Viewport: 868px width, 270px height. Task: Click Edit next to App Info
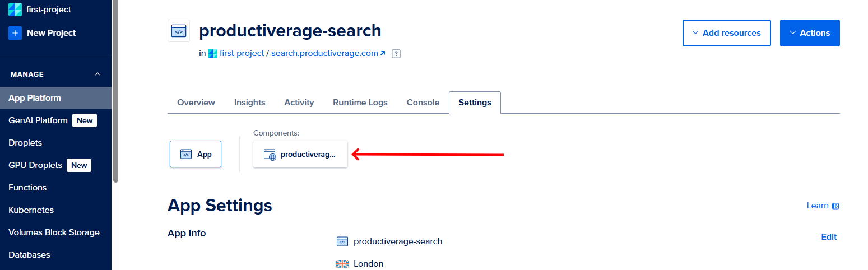[829, 237]
